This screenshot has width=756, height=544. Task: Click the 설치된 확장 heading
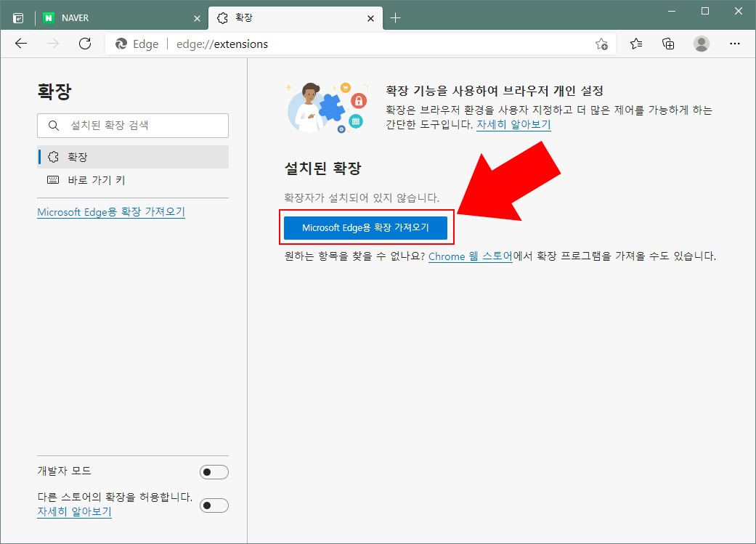[x=322, y=168]
